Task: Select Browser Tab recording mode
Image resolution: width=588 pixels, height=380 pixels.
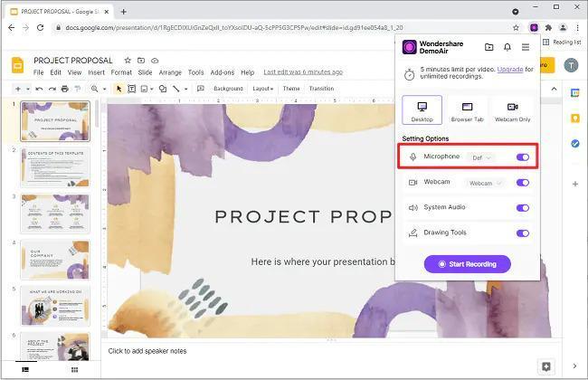Action: coord(468,109)
